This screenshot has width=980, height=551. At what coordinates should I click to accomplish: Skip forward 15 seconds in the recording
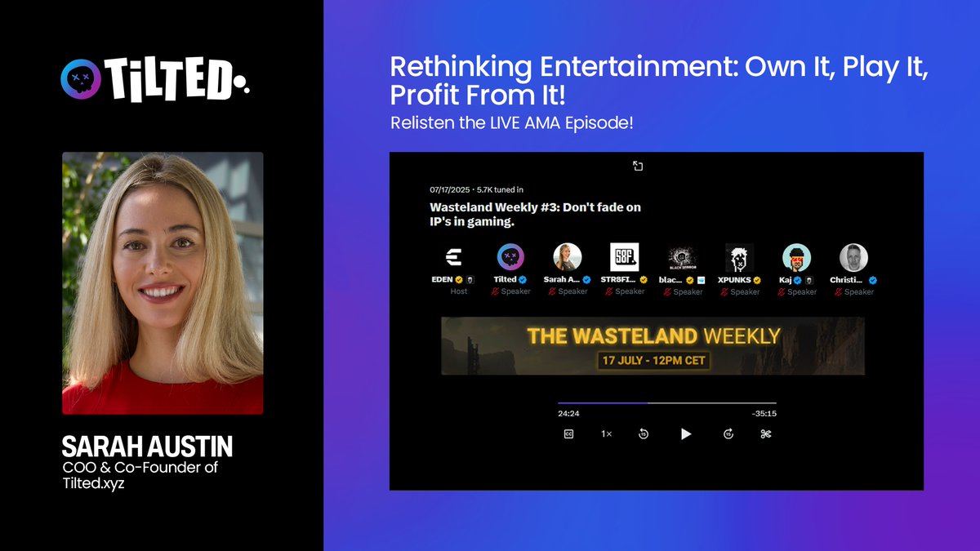coord(728,434)
